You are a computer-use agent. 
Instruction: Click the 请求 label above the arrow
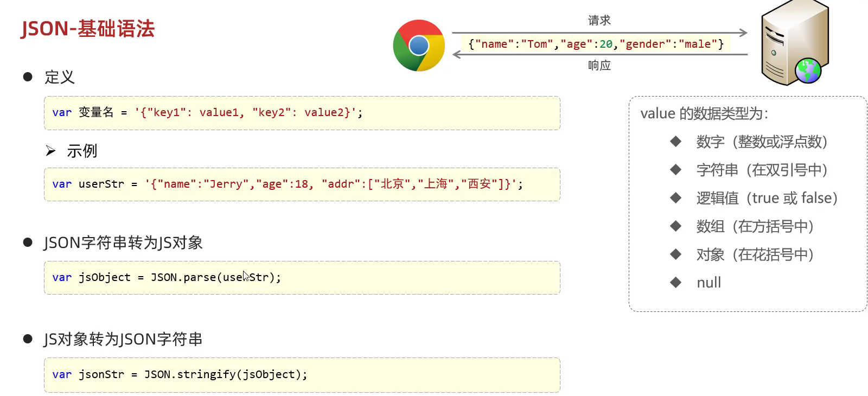click(599, 21)
